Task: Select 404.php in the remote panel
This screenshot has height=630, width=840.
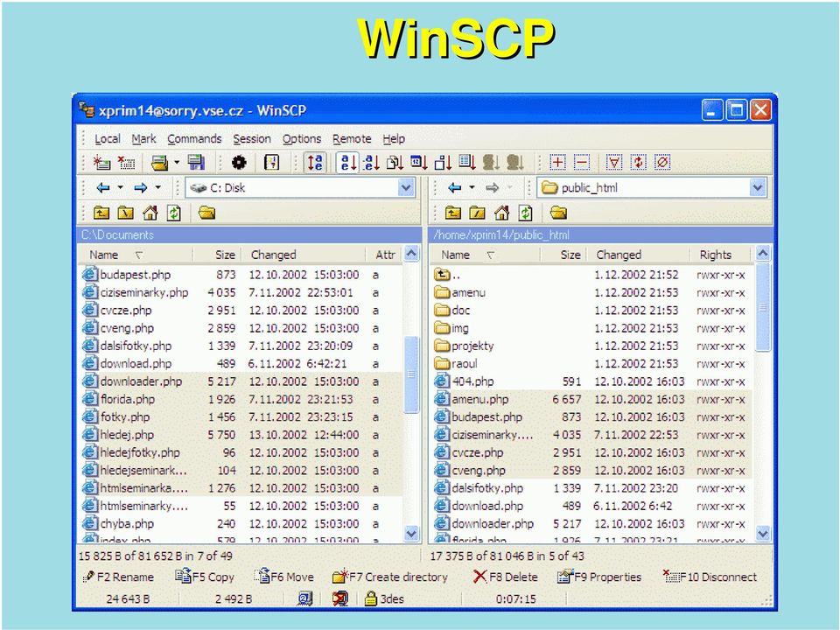Action: 591,381
